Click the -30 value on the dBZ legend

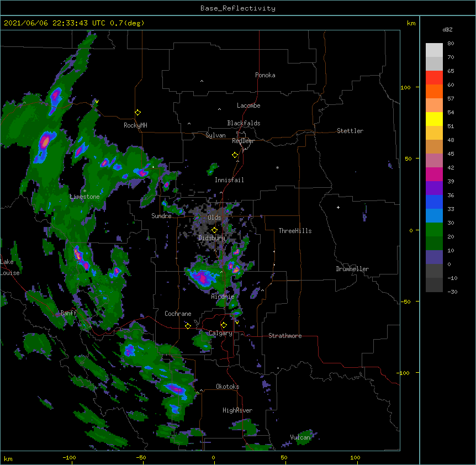coord(452,292)
